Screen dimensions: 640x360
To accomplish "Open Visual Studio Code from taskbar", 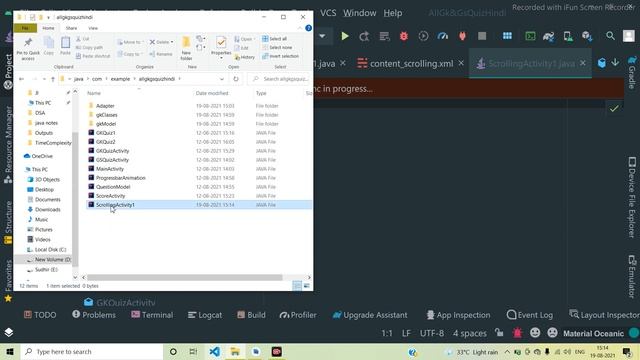I will (215, 351).
